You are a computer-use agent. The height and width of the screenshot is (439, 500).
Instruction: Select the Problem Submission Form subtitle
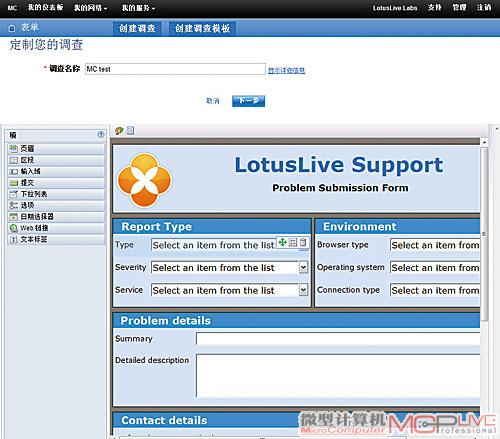[x=340, y=188]
